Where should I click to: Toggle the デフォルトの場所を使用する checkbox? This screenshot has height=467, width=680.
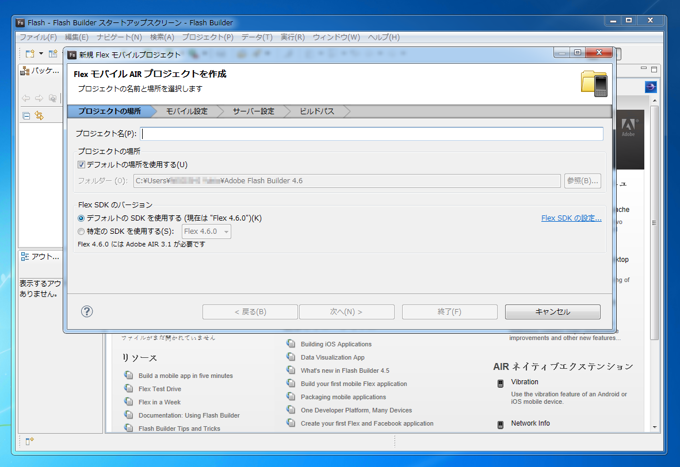81,165
